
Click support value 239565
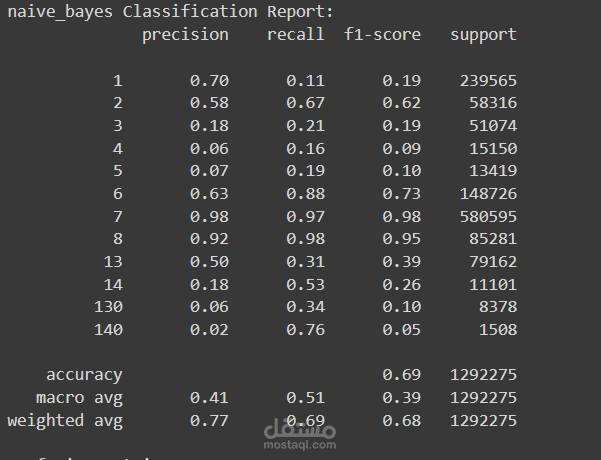click(x=488, y=81)
